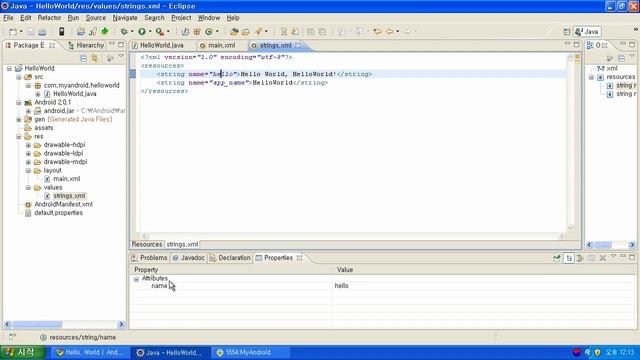Viewport: 640px width, 360px height.
Task: Click the green Run button icon
Action: (x=142, y=31)
